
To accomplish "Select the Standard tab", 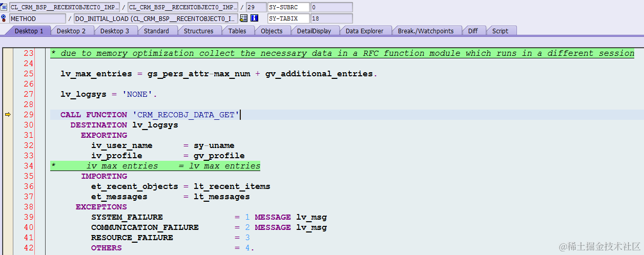I will coord(156,31).
